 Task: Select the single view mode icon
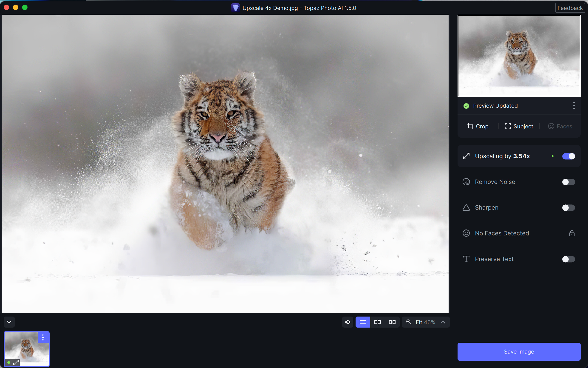coord(363,322)
